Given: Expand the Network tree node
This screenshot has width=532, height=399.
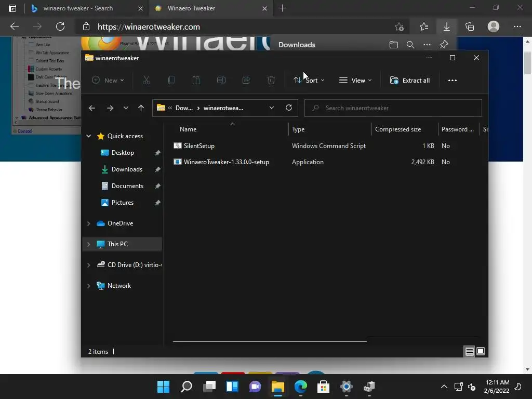Looking at the screenshot, I should point(88,286).
